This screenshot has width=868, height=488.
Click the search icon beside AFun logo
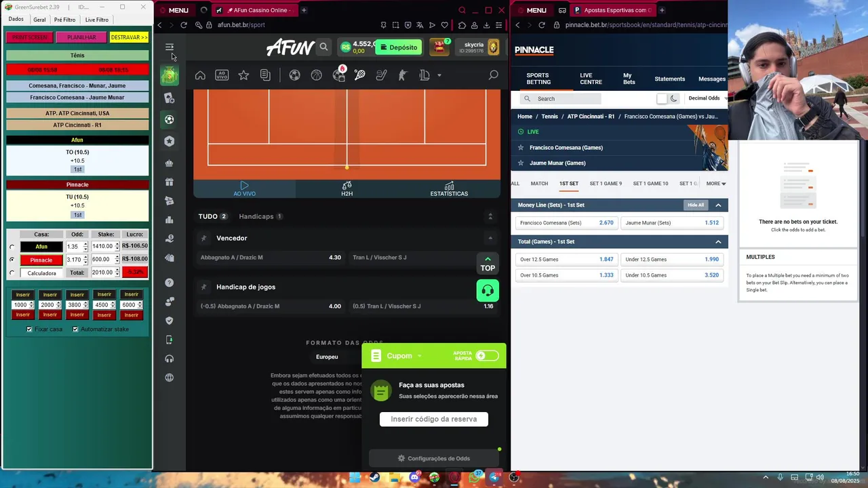(x=323, y=47)
